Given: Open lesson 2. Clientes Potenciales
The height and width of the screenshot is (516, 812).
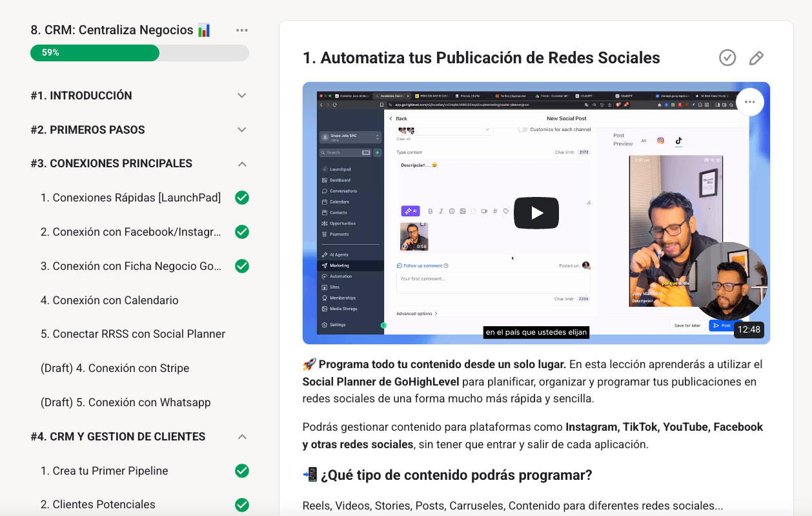Looking at the screenshot, I should pos(97,504).
